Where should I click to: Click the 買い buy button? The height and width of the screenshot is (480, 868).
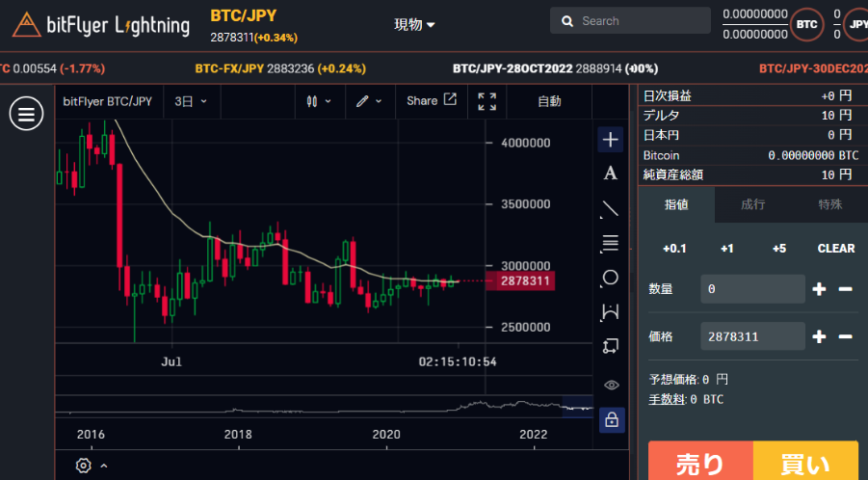click(805, 461)
